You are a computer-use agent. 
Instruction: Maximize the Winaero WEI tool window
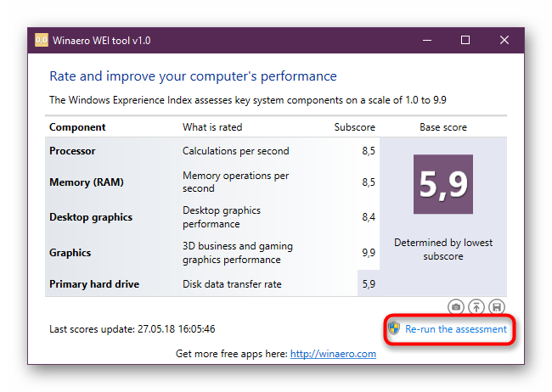pos(465,40)
